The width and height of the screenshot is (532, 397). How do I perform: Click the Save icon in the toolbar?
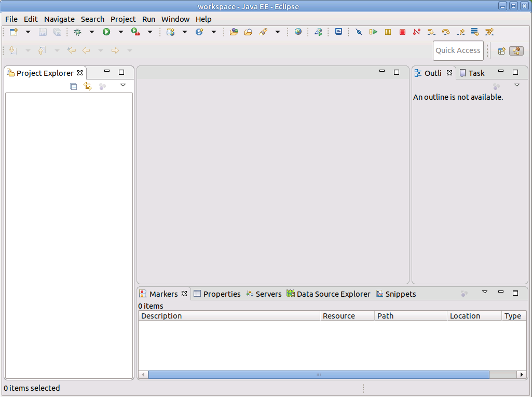[43, 32]
